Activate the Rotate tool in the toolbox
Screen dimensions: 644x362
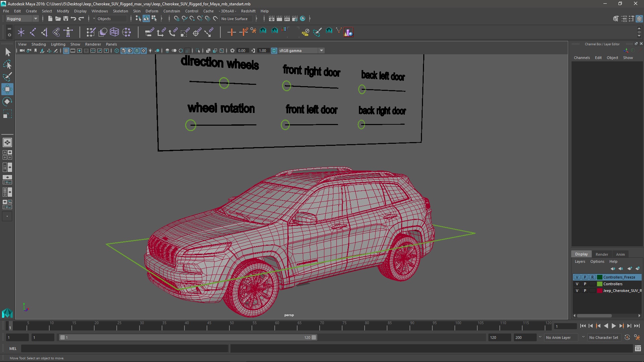(7, 102)
